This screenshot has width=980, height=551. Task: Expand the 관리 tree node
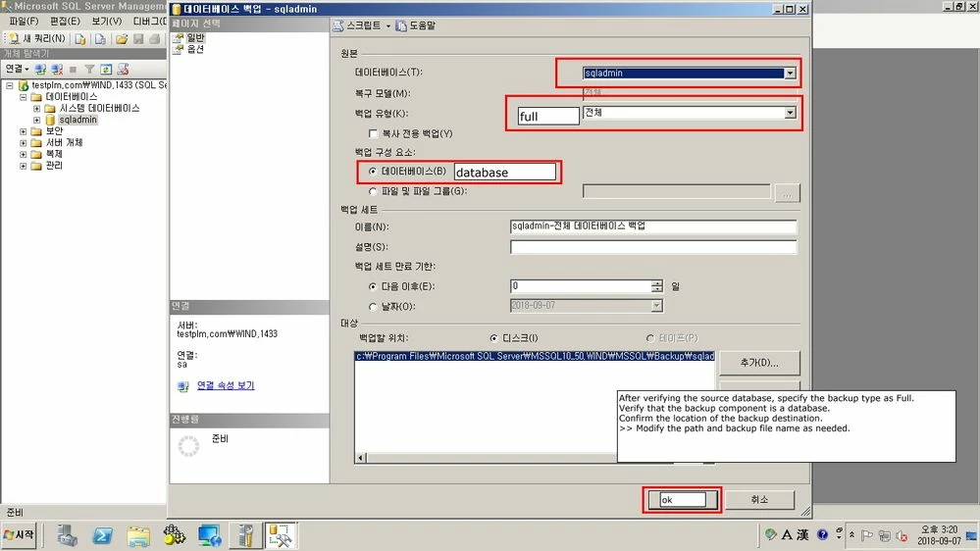pos(24,166)
